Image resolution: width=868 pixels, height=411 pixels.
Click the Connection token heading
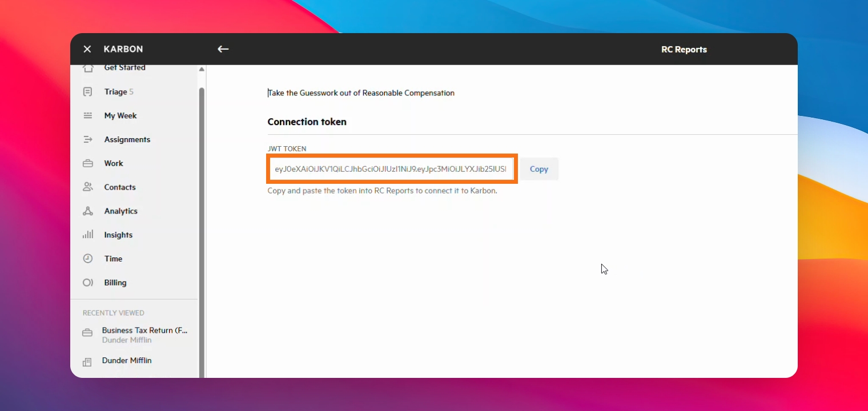coord(307,122)
